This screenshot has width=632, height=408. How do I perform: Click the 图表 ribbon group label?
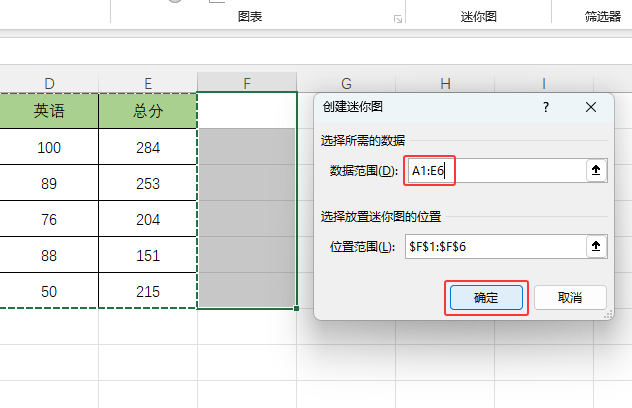[x=250, y=17]
